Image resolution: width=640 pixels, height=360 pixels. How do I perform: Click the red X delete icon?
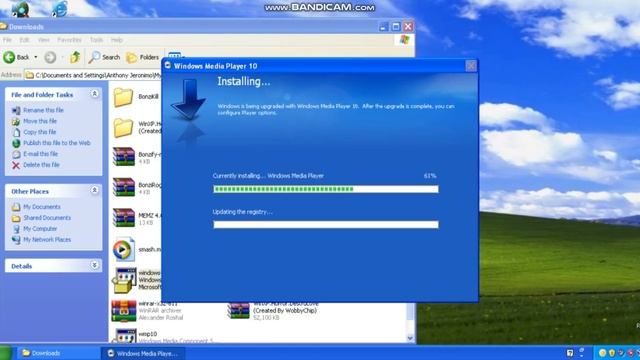pos(16,165)
